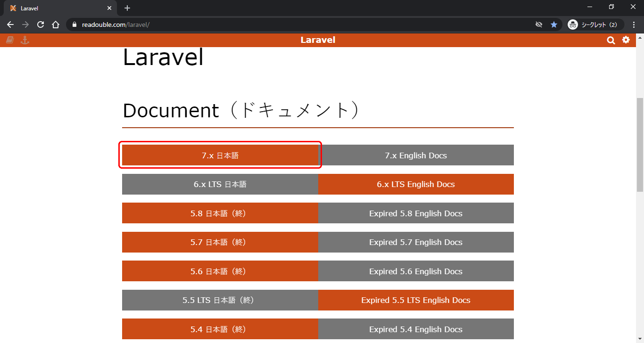
Task: Open Expired 5.4 English Docs
Action: (416, 329)
